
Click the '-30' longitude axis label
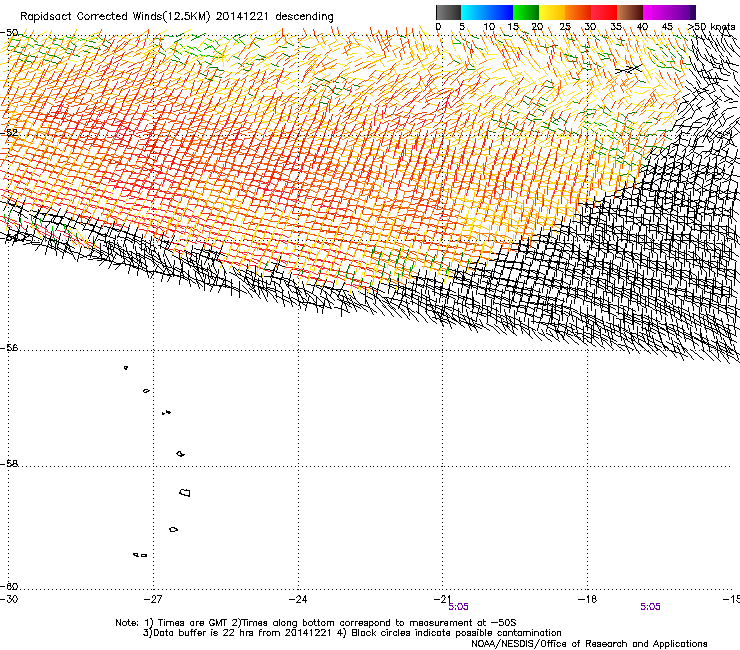(9, 599)
